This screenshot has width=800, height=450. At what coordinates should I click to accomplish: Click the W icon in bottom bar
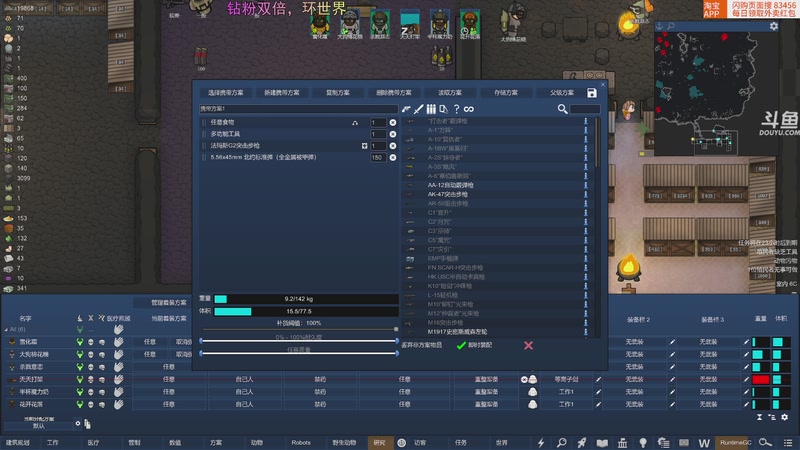[x=704, y=443]
